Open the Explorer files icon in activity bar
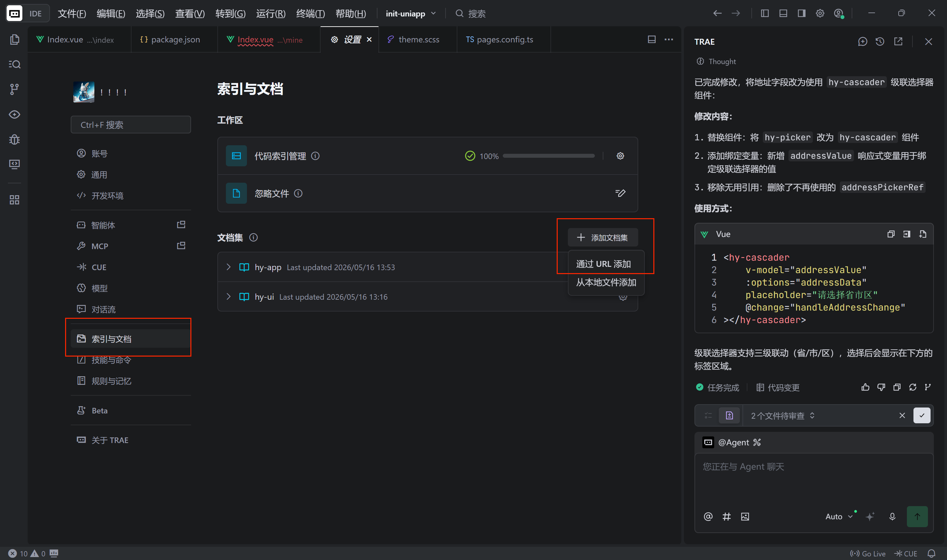The height and width of the screenshot is (560, 947). (x=14, y=39)
